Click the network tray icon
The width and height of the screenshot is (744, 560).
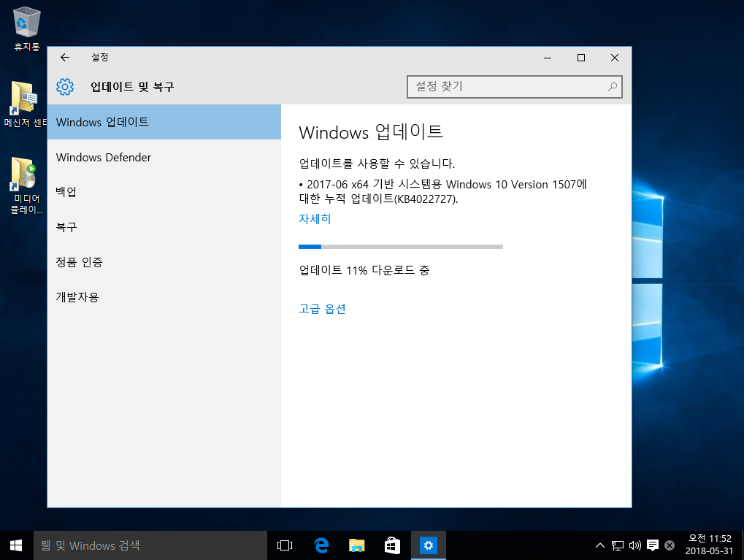pos(617,545)
